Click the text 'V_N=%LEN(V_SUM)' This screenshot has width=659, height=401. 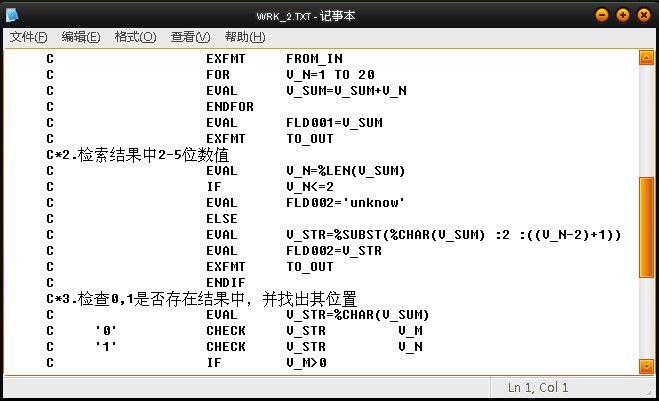345,171
